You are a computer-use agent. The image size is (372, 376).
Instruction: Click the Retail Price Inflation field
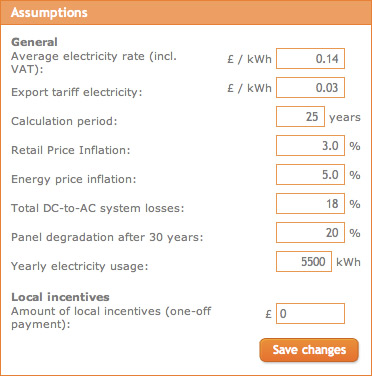point(310,146)
